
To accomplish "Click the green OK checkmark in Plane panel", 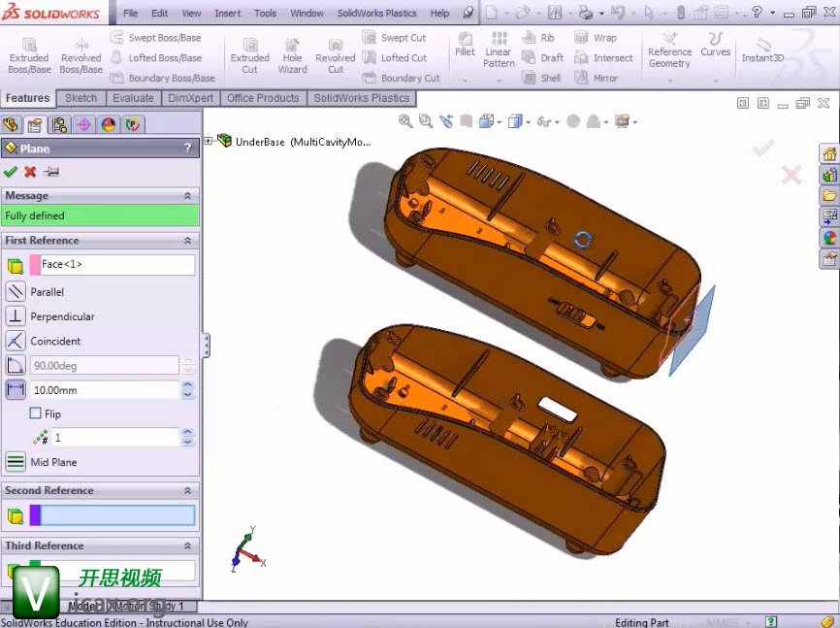I will point(11,172).
